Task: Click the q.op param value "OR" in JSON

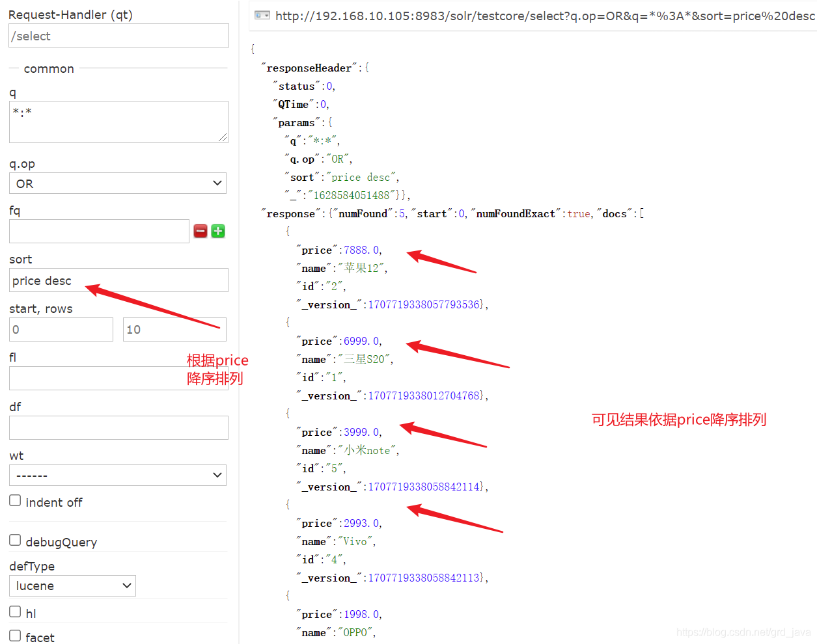Action: [338, 159]
